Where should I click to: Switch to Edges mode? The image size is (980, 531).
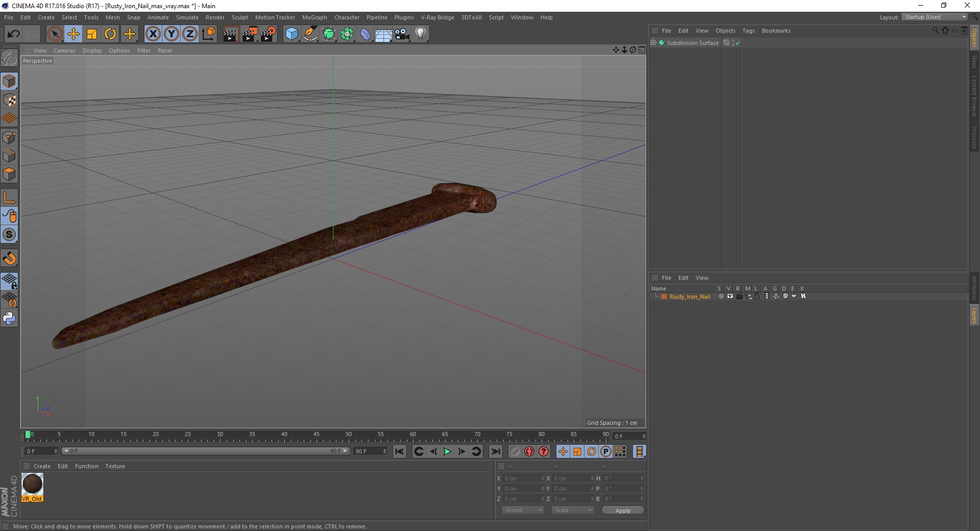(9, 156)
